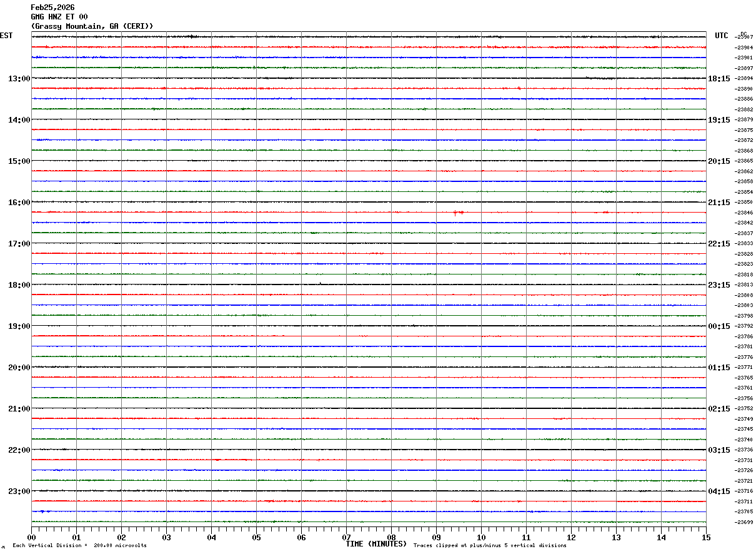The height and width of the screenshot is (554, 756).
Task: Select the 00:15 UTC row label
Action: pos(719,326)
